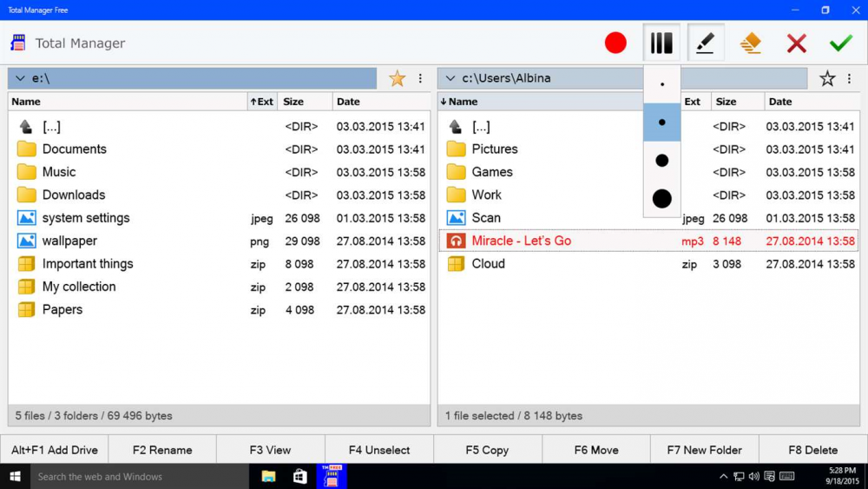
Task: Click F7 New Folder button
Action: [704, 450]
